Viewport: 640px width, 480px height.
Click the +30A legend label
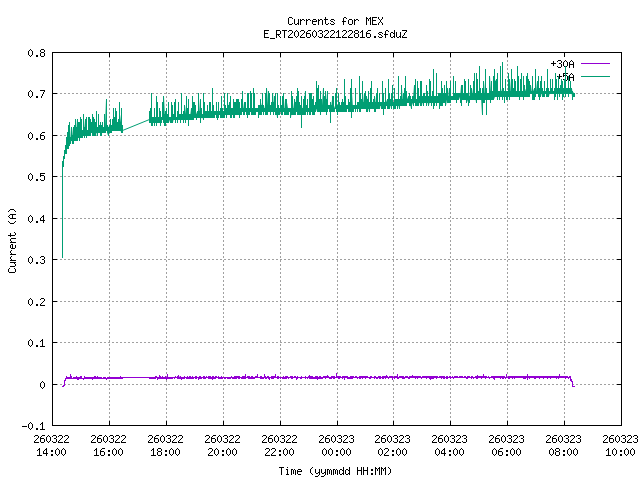(x=562, y=64)
